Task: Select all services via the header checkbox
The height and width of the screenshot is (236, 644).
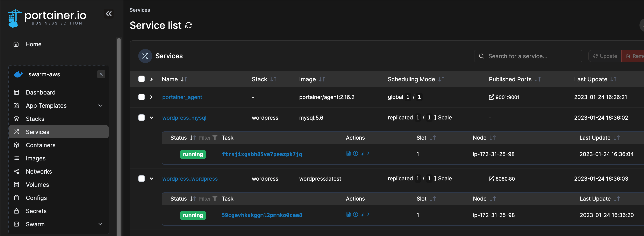Action: tap(142, 79)
